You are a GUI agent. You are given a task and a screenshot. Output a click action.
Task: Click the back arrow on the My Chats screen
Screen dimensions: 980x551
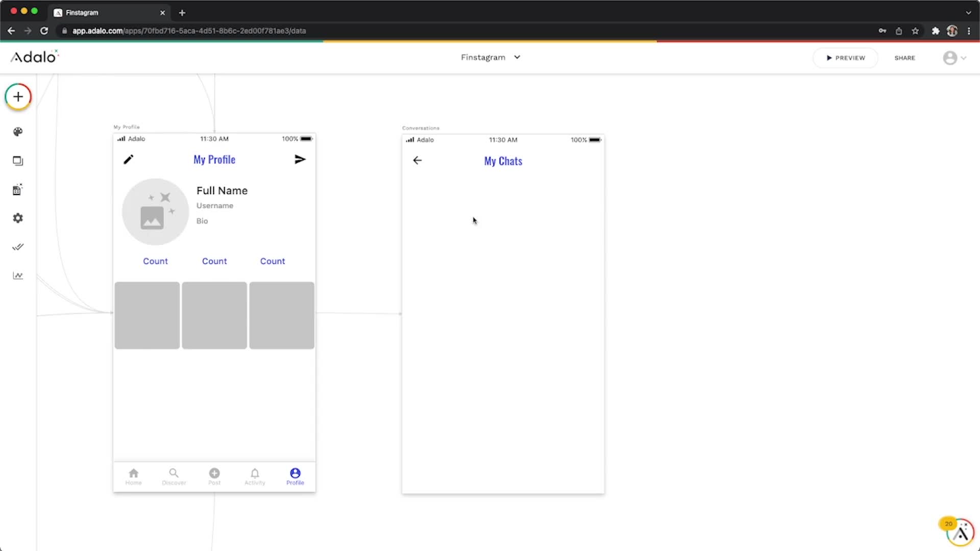(417, 160)
